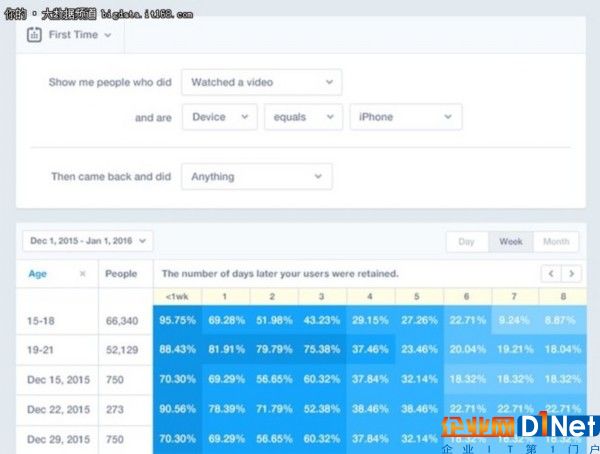This screenshot has width=600, height=454.
Task: Click the 9.24% retention cell
Action: 515,320
